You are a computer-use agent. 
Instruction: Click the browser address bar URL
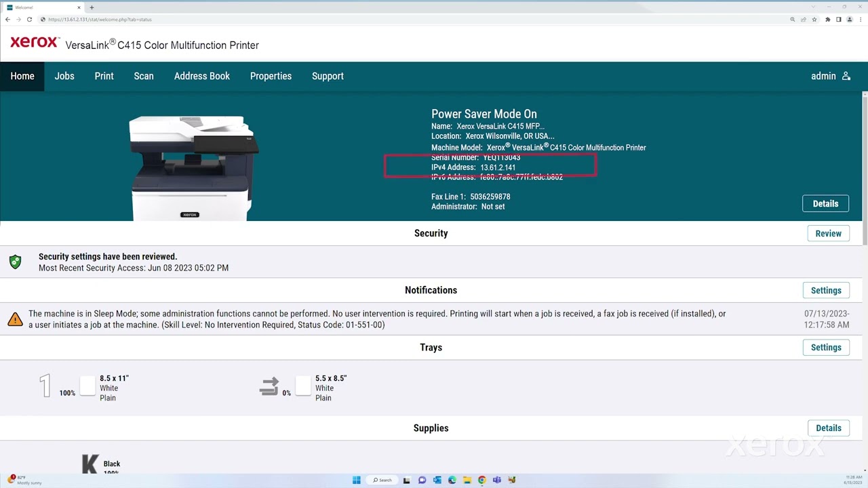[100, 20]
